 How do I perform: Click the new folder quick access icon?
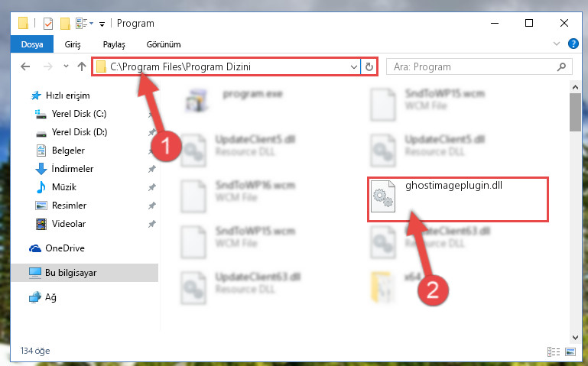tap(65, 24)
